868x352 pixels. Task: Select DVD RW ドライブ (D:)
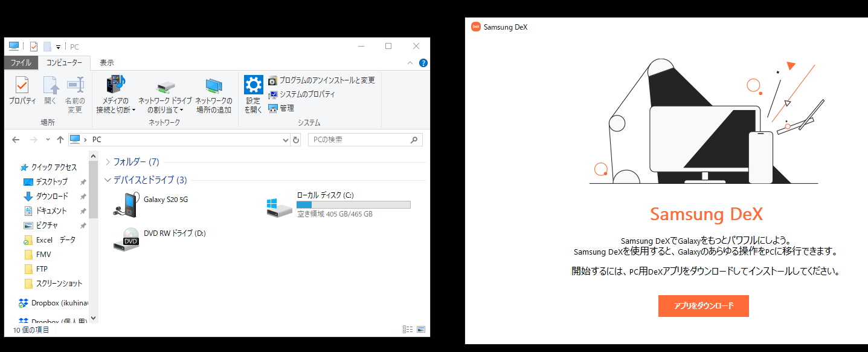click(161, 240)
